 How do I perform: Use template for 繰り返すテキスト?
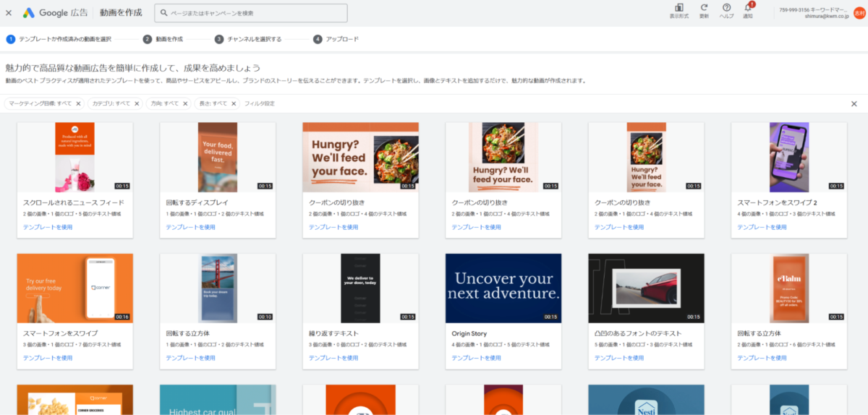[333, 358]
